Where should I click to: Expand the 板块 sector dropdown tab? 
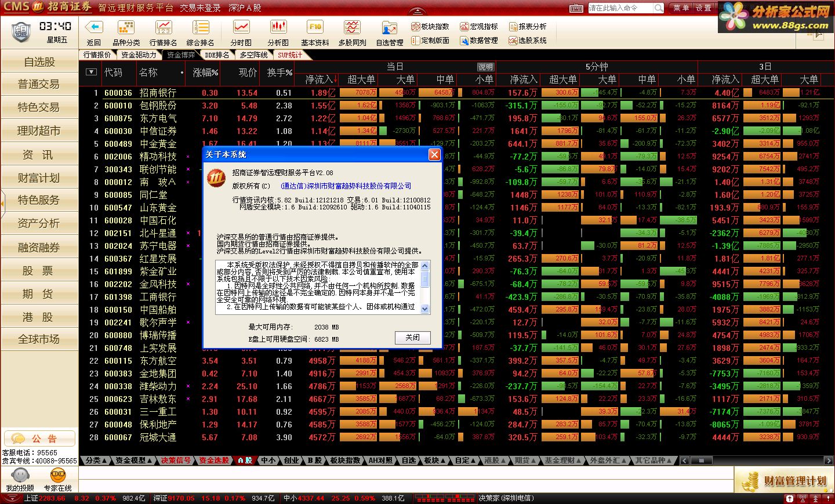(x=435, y=461)
